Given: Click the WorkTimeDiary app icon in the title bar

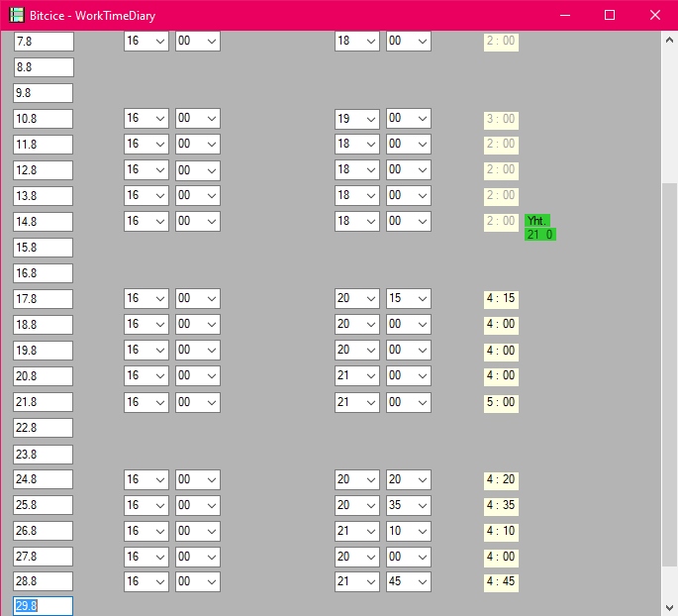Looking at the screenshot, I should [17, 15].
